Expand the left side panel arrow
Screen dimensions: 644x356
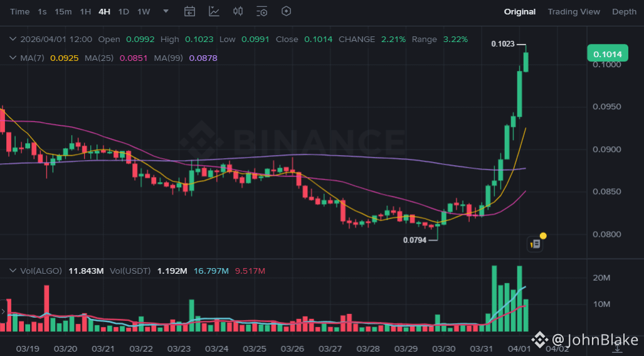3,311
